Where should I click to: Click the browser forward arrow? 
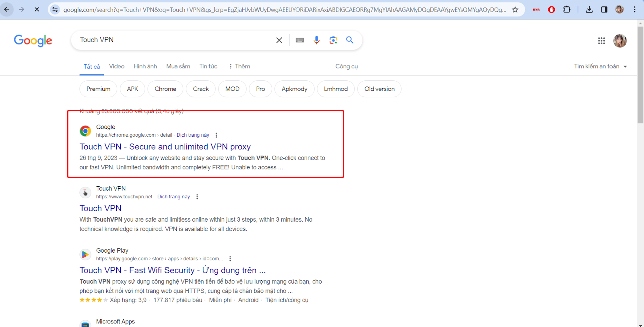(22, 9)
